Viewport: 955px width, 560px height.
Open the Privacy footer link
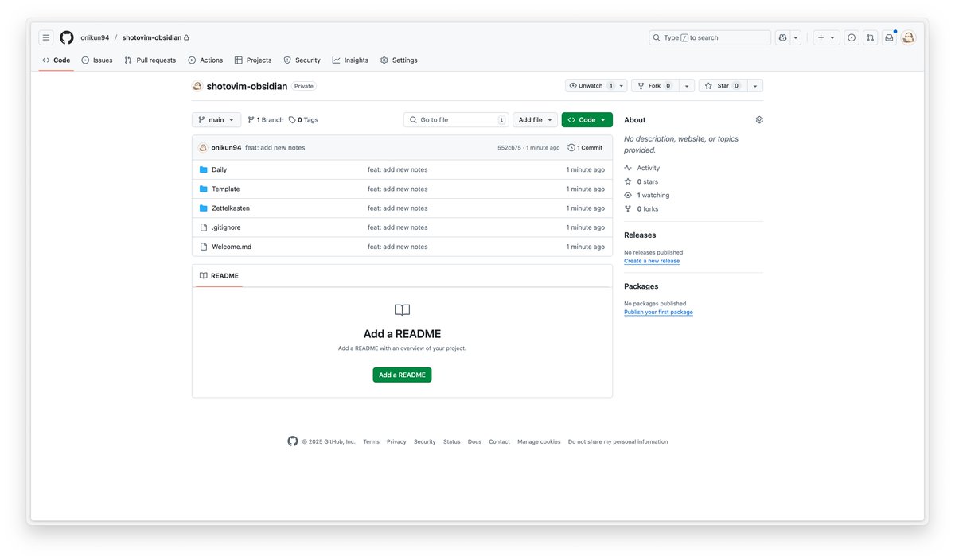click(x=396, y=442)
